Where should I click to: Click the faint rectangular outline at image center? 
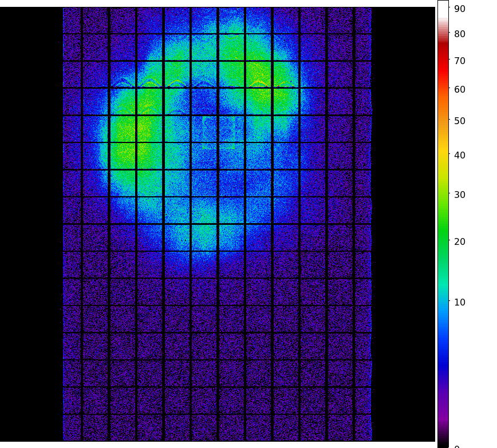coord(219,133)
